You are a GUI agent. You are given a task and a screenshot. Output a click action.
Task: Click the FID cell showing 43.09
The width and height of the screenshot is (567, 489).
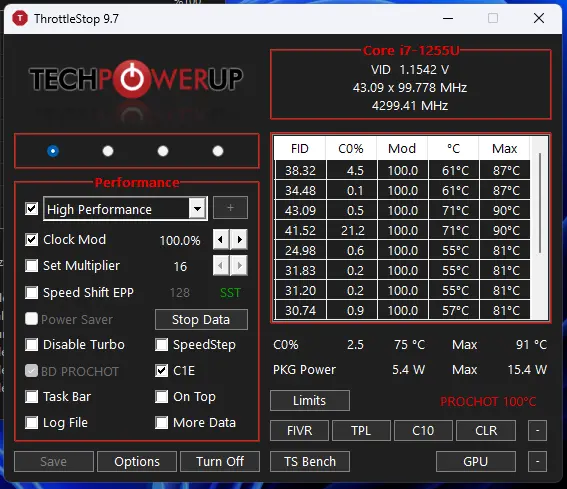point(300,211)
